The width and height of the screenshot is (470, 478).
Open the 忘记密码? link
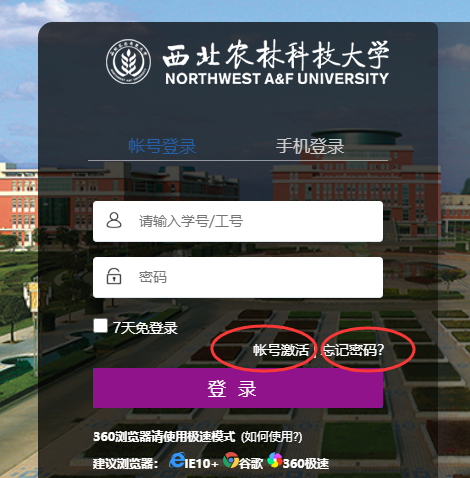(354, 350)
